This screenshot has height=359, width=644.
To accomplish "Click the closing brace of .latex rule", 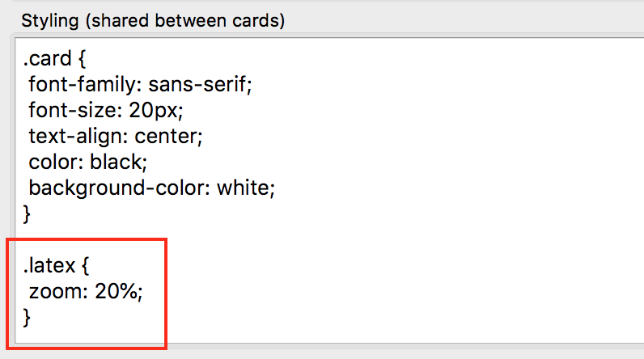I will (27, 318).
